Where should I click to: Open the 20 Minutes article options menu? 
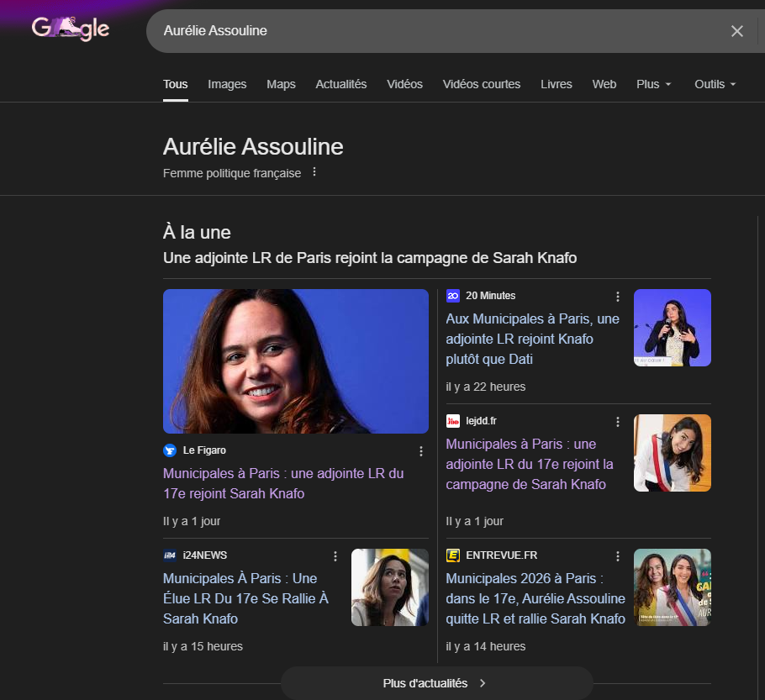[x=618, y=297]
